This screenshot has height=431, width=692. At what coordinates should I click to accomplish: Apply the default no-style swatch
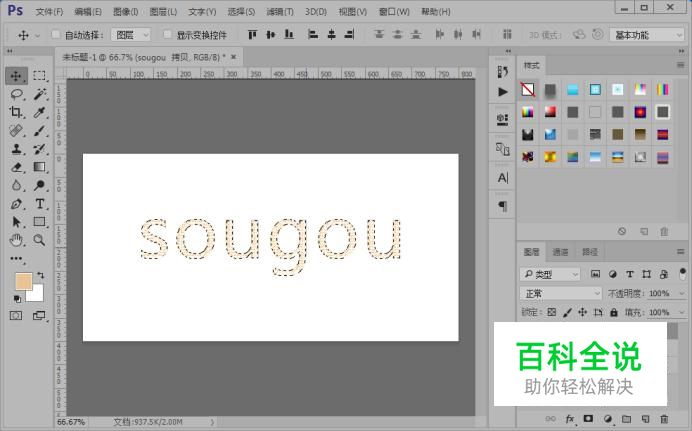[x=528, y=90]
